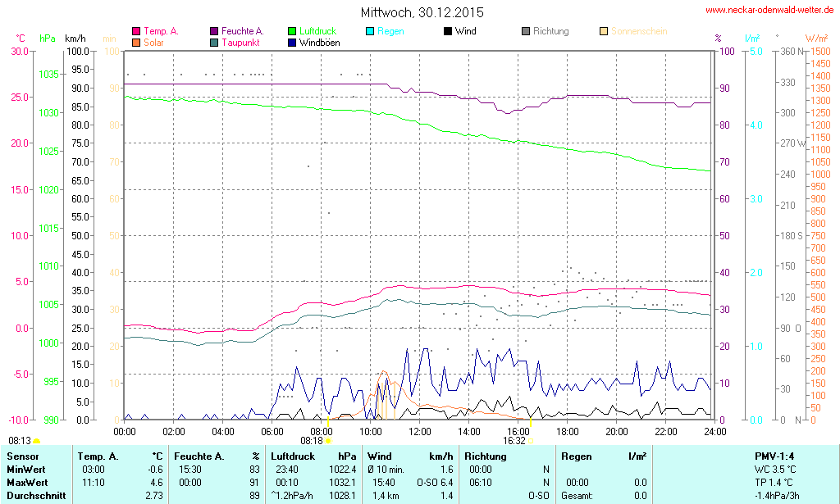
Task: Select the Luftdruck column header in the table
Action: [x=293, y=456]
